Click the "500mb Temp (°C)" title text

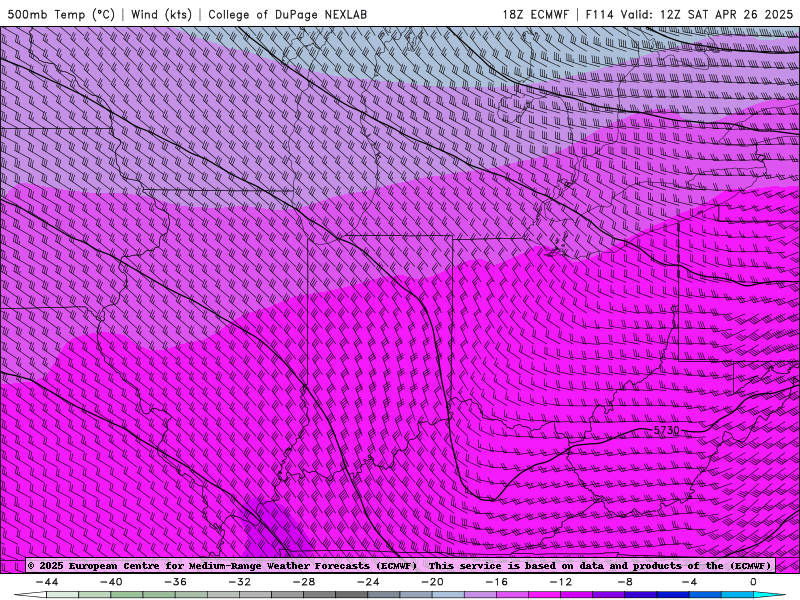[61, 14]
